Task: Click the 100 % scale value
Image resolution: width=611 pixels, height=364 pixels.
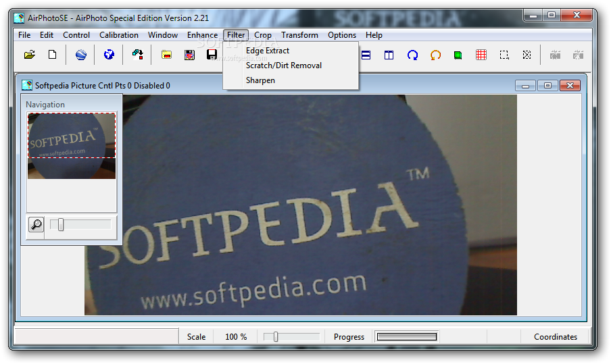Action: tap(236, 337)
